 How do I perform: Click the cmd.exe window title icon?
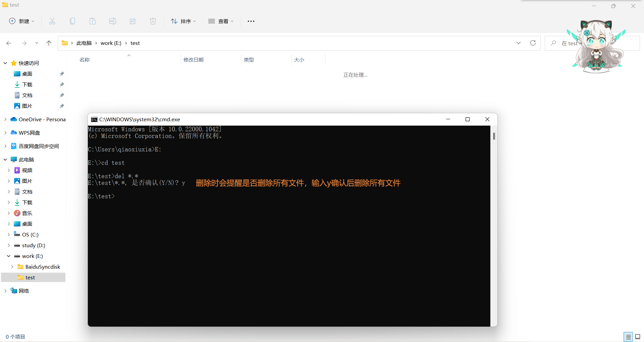(94, 119)
